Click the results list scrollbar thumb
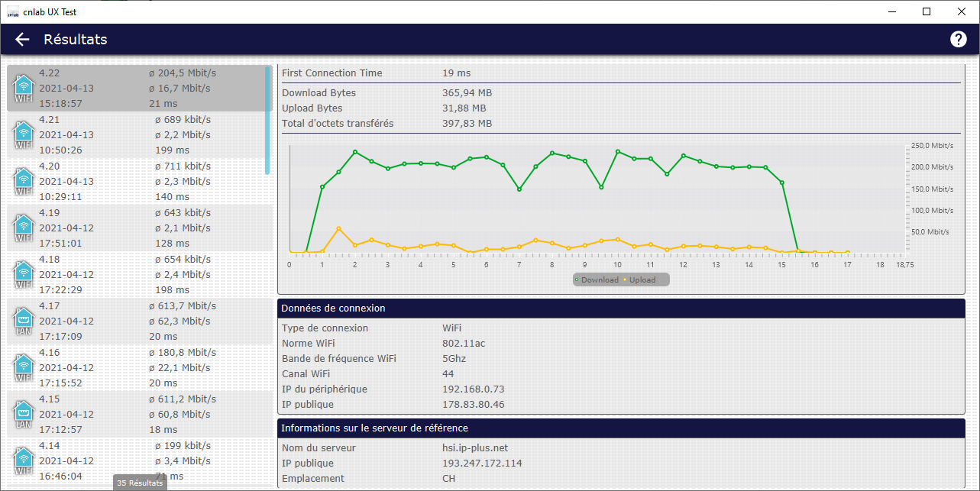Viewport: 980px width, 491px height. (267, 120)
